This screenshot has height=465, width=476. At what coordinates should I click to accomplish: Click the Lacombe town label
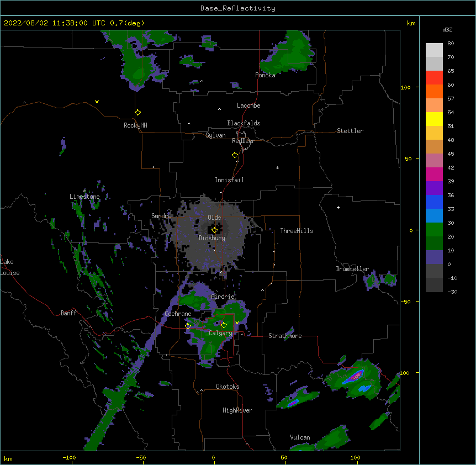tap(248, 105)
